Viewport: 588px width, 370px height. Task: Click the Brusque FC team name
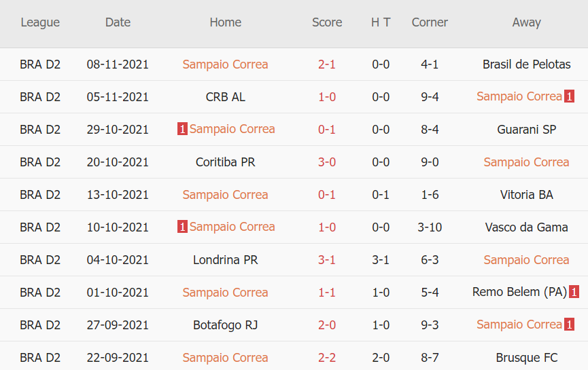[526, 358]
